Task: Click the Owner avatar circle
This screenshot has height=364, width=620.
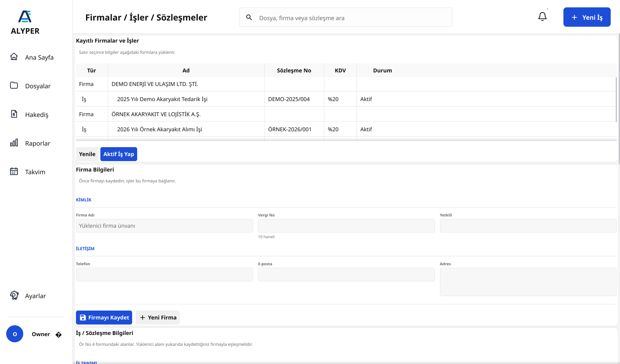Action: (15, 334)
